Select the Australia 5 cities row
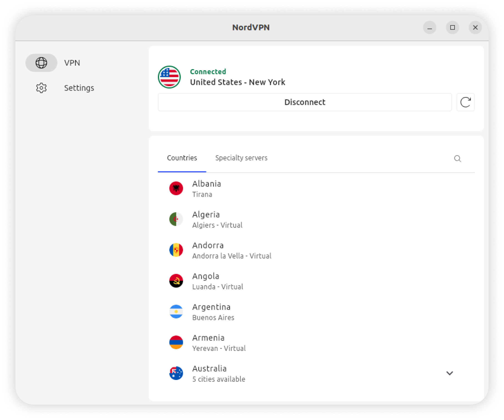This screenshot has width=504, height=420. (x=218, y=373)
